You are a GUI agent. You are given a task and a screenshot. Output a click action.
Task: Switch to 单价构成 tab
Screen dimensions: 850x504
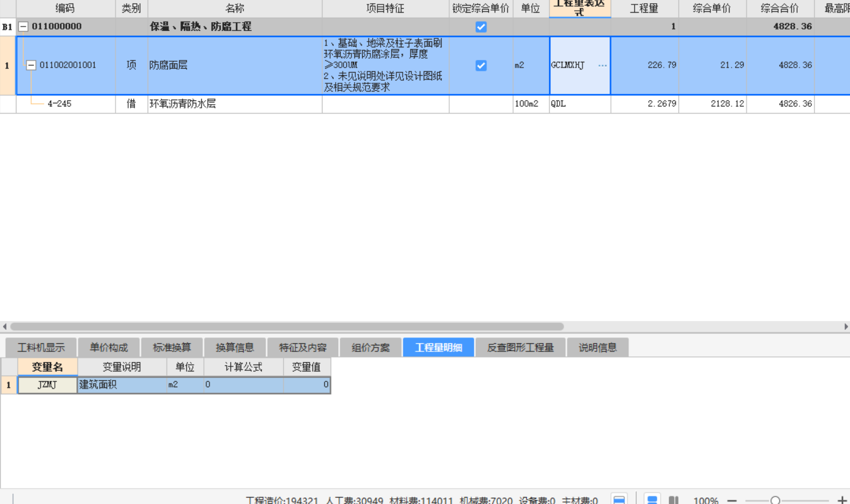tap(109, 348)
